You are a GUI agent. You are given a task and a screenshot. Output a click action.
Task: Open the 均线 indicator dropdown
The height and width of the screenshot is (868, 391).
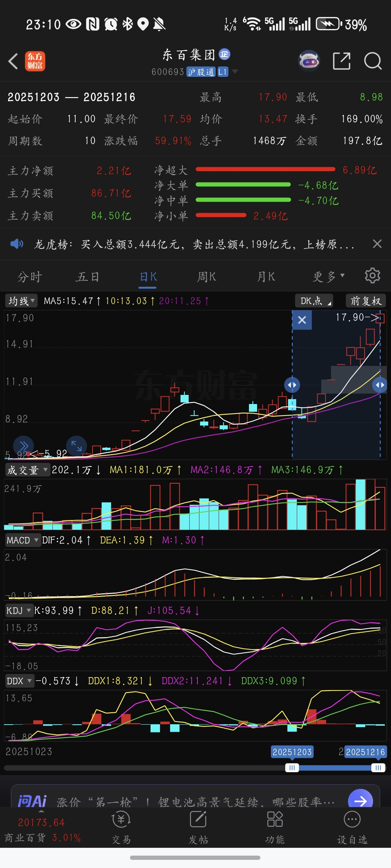click(x=21, y=300)
